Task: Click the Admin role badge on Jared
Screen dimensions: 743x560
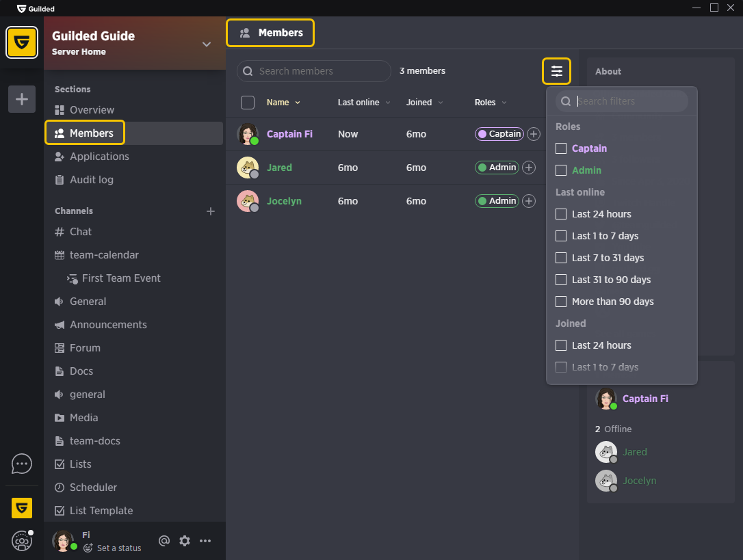Action: click(497, 168)
